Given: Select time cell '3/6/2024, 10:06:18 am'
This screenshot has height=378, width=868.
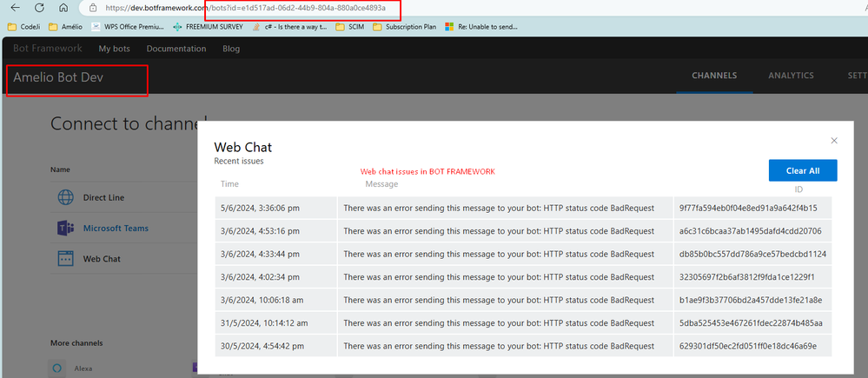Looking at the screenshot, I should click(275, 300).
